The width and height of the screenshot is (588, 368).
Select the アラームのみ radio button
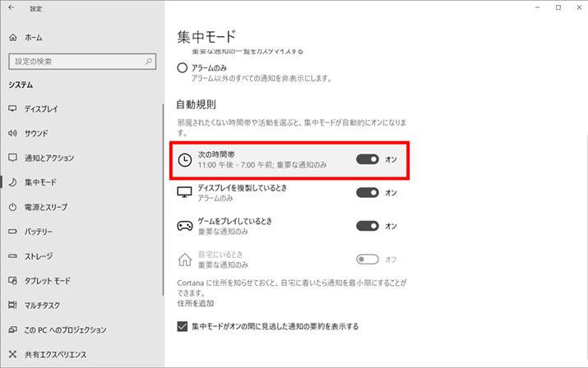[183, 68]
